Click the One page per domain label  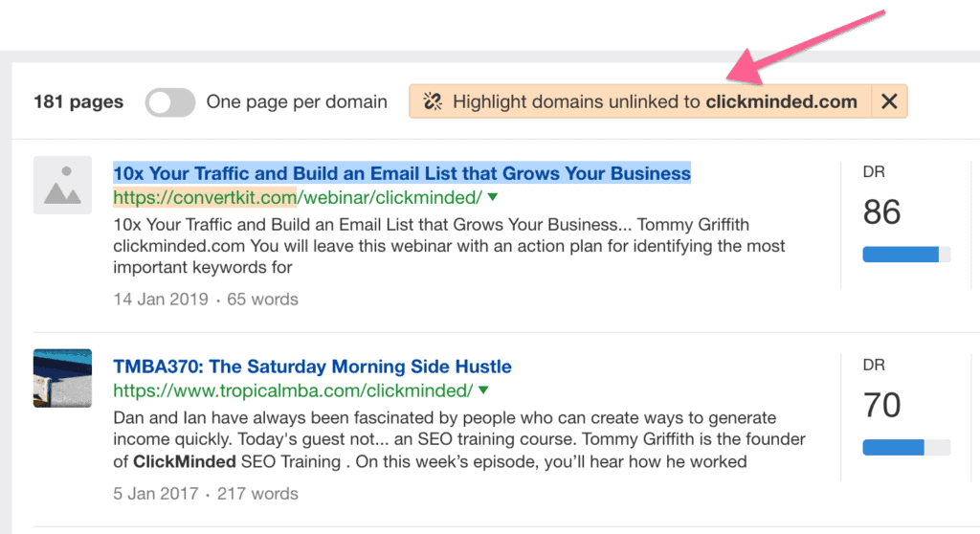(x=297, y=102)
